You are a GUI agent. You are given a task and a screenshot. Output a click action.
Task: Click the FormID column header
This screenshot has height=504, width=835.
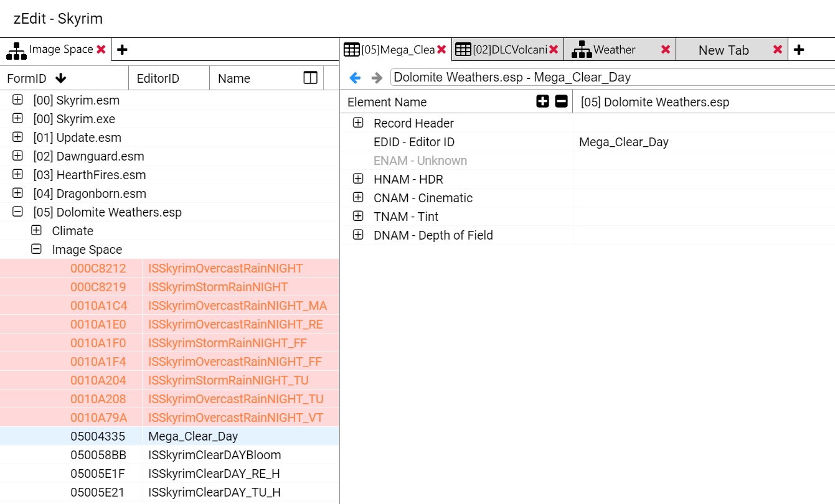[x=64, y=78]
